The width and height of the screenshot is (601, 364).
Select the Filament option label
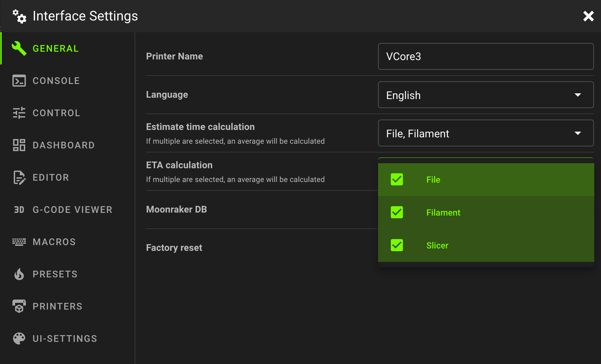(x=443, y=213)
